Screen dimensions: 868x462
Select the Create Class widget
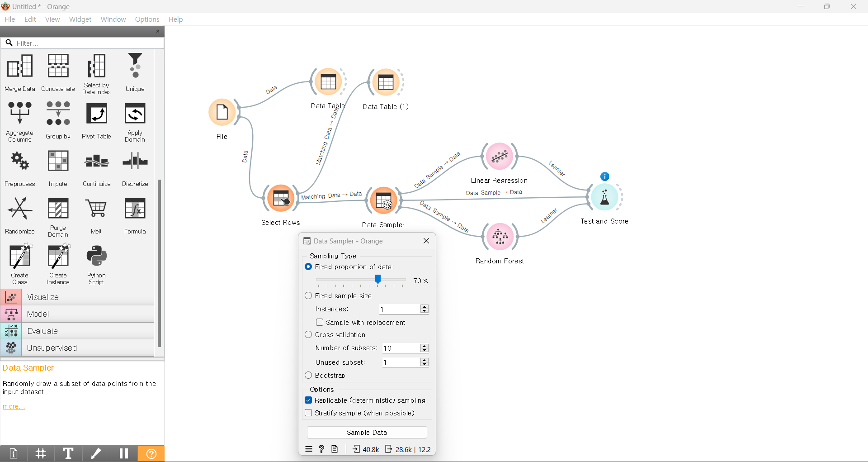tap(19, 264)
